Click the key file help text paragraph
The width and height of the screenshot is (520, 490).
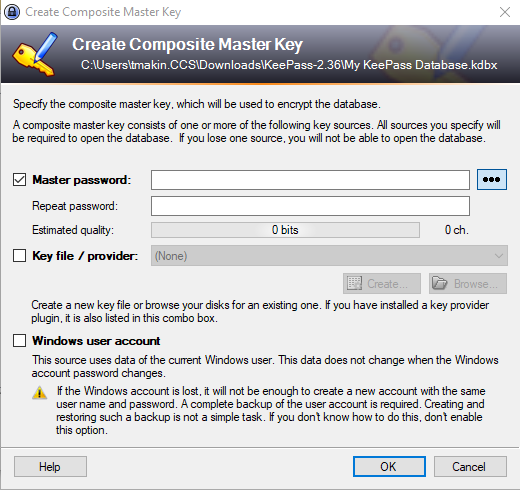260,311
